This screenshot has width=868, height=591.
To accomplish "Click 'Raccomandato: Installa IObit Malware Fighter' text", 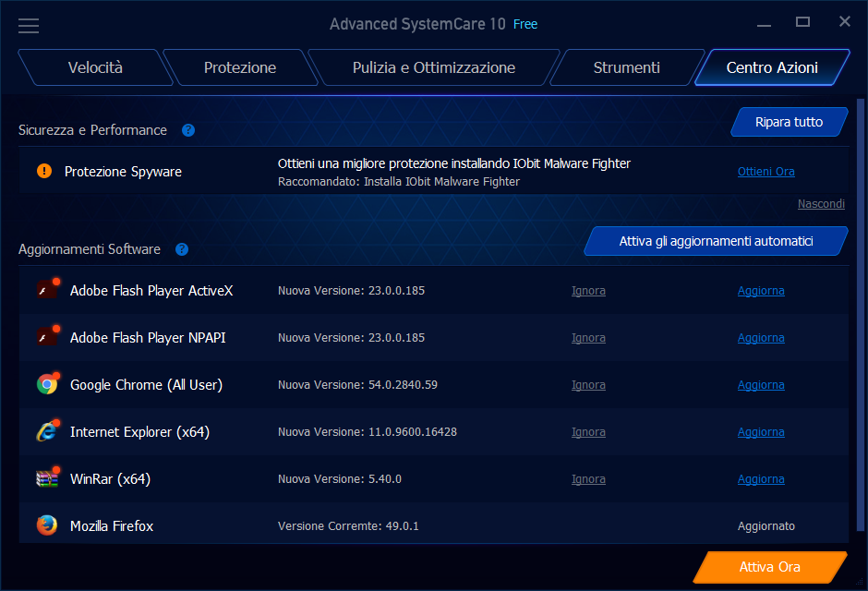I will pos(399,182).
